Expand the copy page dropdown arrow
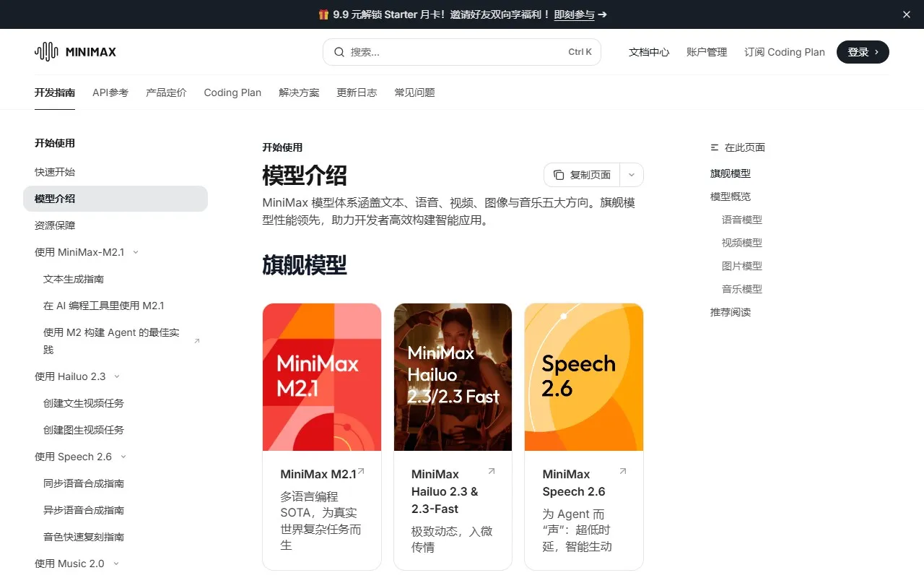Screen dimensions: 924x578 [x=632, y=175]
